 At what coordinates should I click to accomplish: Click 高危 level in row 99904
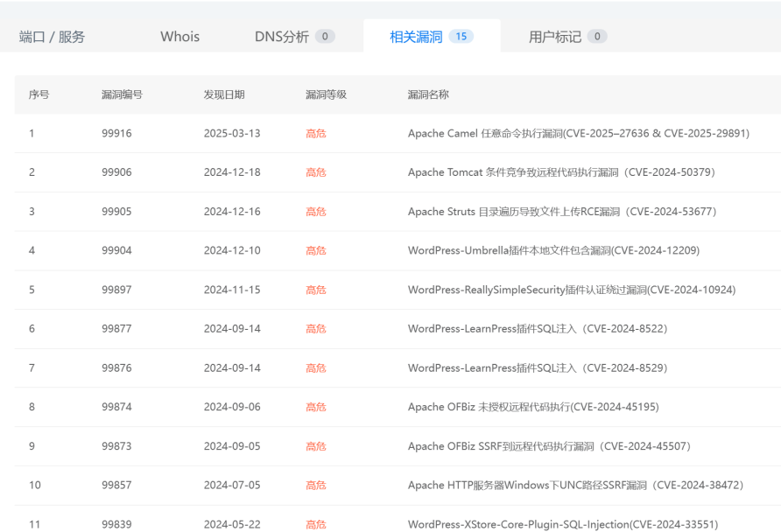click(x=316, y=250)
